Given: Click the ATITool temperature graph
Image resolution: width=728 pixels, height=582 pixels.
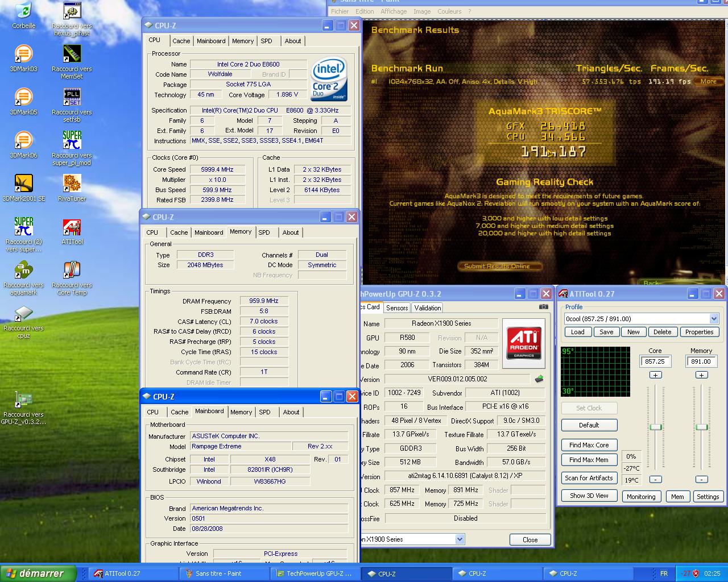Looking at the screenshot, I should click(x=595, y=372).
